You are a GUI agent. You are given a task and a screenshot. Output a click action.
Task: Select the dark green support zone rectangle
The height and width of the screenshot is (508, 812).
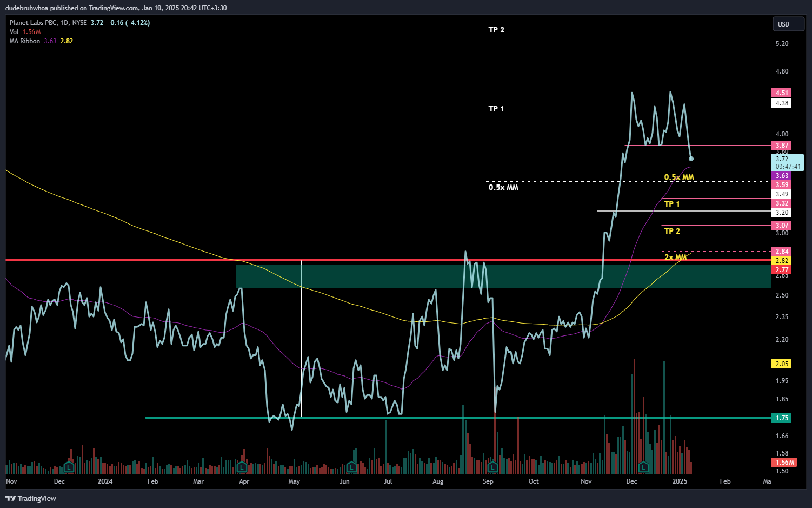point(503,276)
